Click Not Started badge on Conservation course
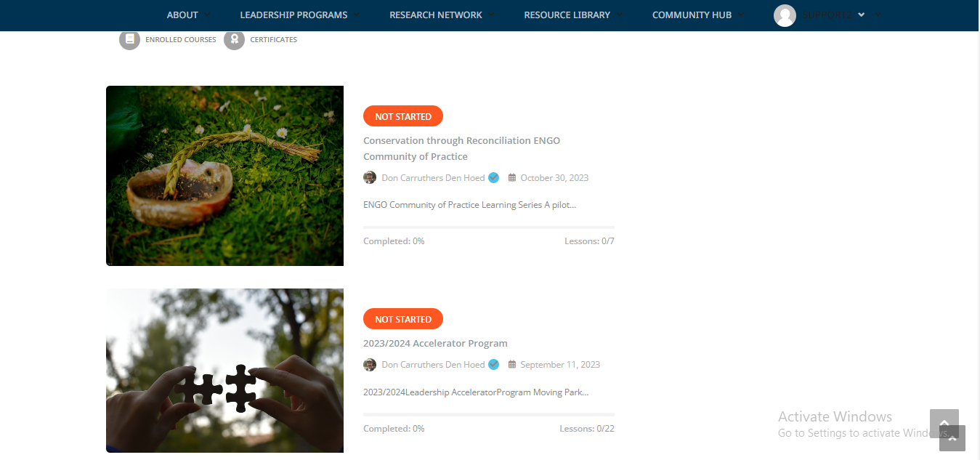This screenshot has width=980, height=460. pos(403,116)
